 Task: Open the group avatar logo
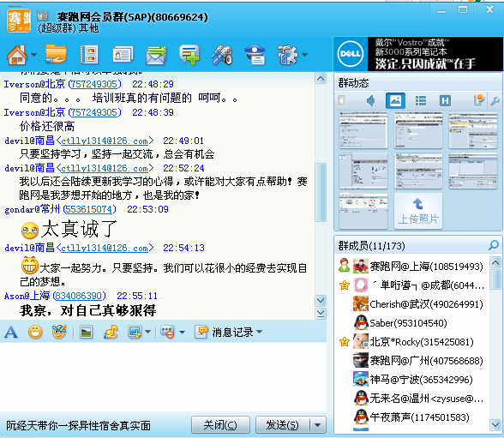point(19,21)
